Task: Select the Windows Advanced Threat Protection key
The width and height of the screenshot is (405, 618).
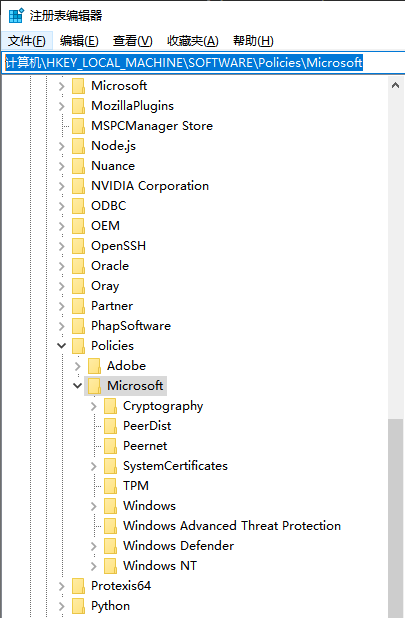Action: pyautogui.click(x=232, y=526)
